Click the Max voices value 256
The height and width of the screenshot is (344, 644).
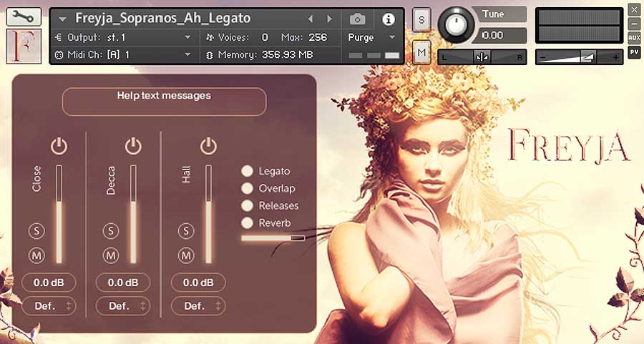click(x=318, y=37)
